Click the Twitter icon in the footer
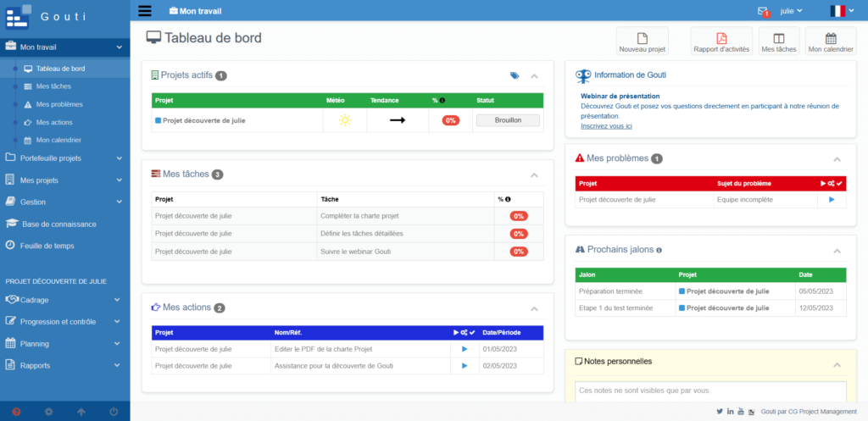The height and width of the screenshot is (421, 868). 720,411
